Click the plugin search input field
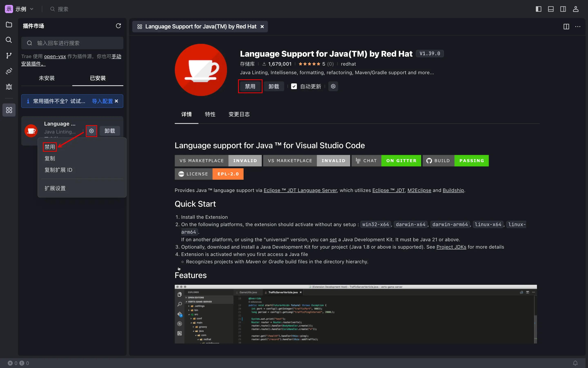The width and height of the screenshot is (588, 368). pyautogui.click(x=72, y=43)
